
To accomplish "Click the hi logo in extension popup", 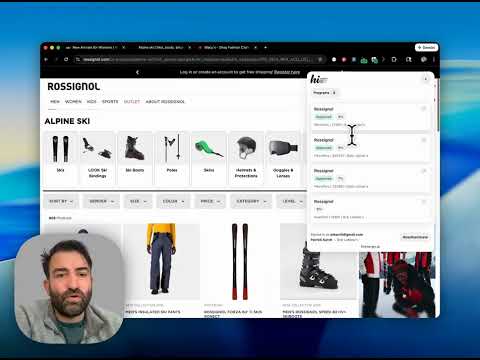I will point(319,79).
